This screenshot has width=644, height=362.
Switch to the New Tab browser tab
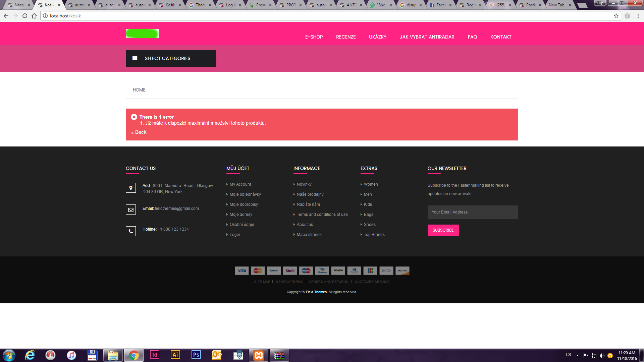point(556,5)
